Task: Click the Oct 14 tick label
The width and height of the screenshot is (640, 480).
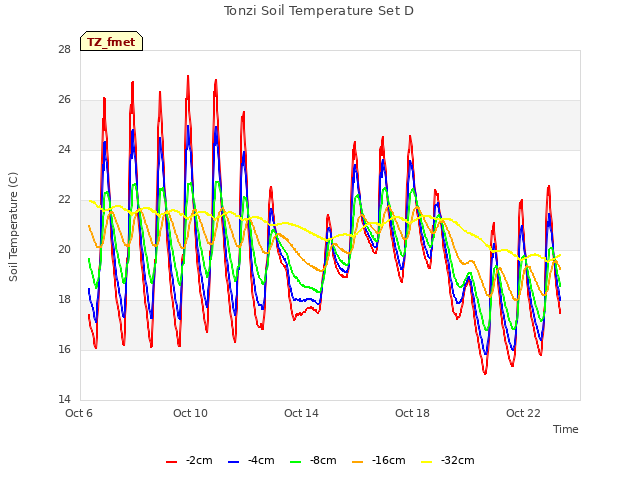Action: [x=301, y=413]
